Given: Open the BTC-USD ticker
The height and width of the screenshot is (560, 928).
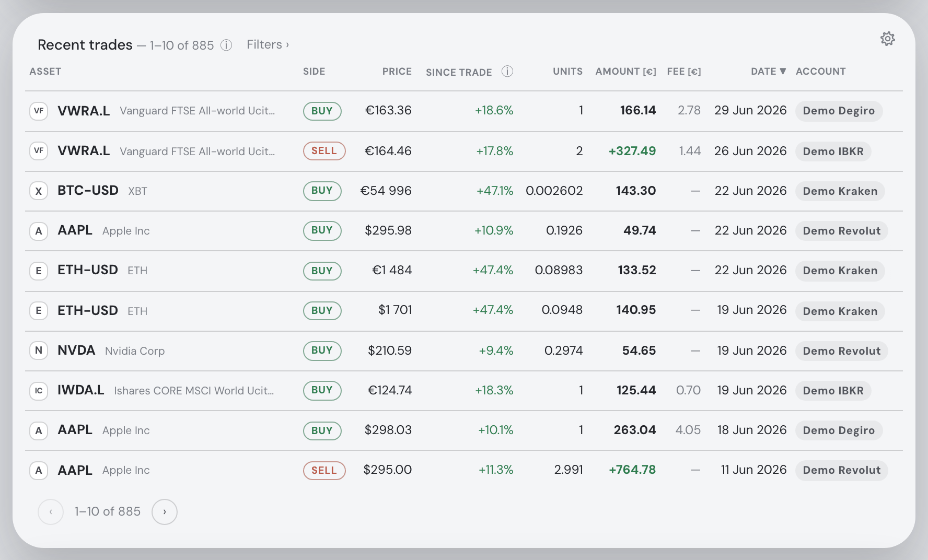Looking at the screenshot, I should [x=88, y=191].
